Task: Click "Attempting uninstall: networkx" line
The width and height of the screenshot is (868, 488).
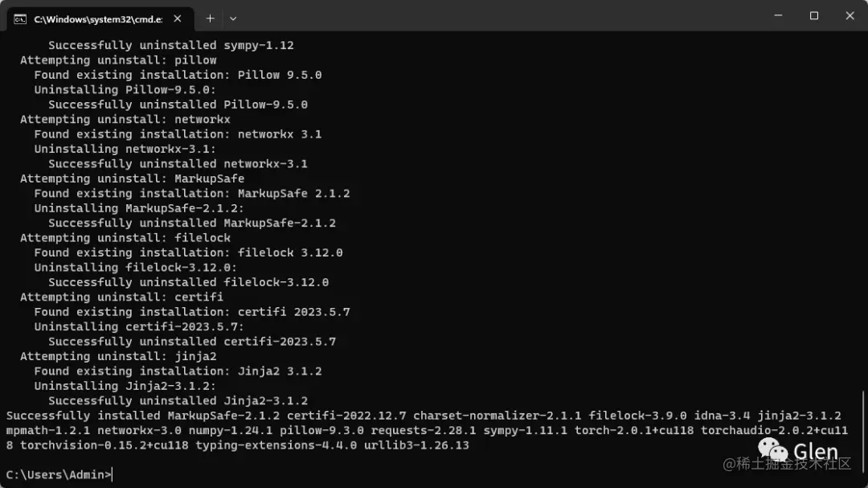Action: tap(125, 119)
